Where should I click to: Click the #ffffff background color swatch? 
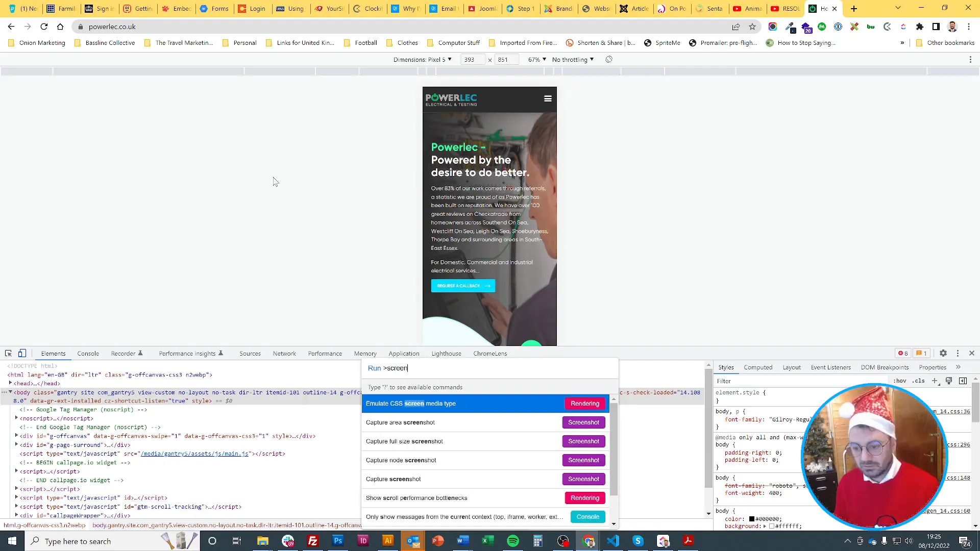pos(772,526)
